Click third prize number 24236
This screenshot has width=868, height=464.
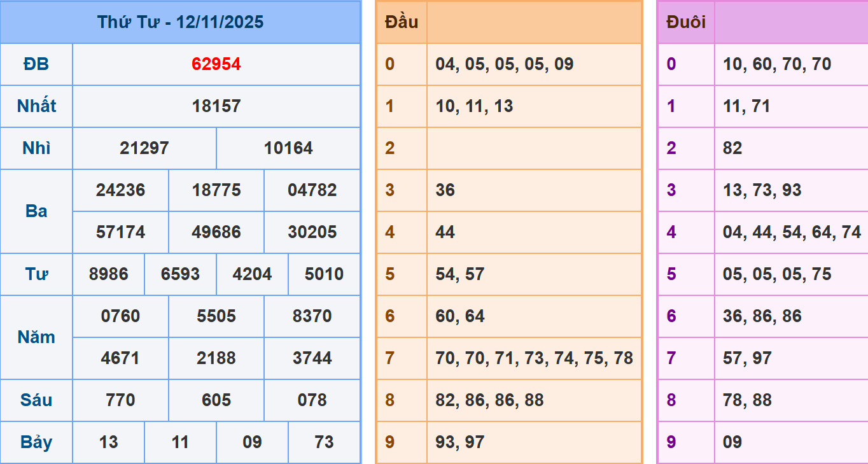120,190
